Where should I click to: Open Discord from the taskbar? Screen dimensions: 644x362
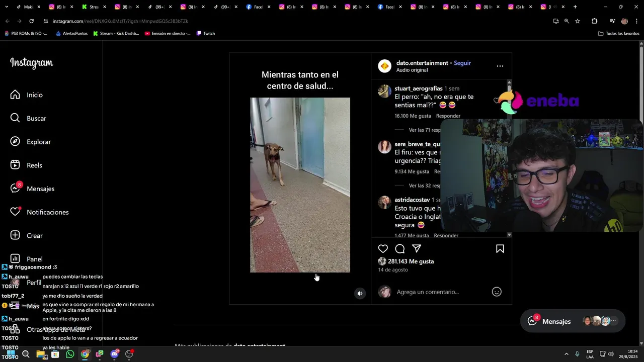[115, 354]
